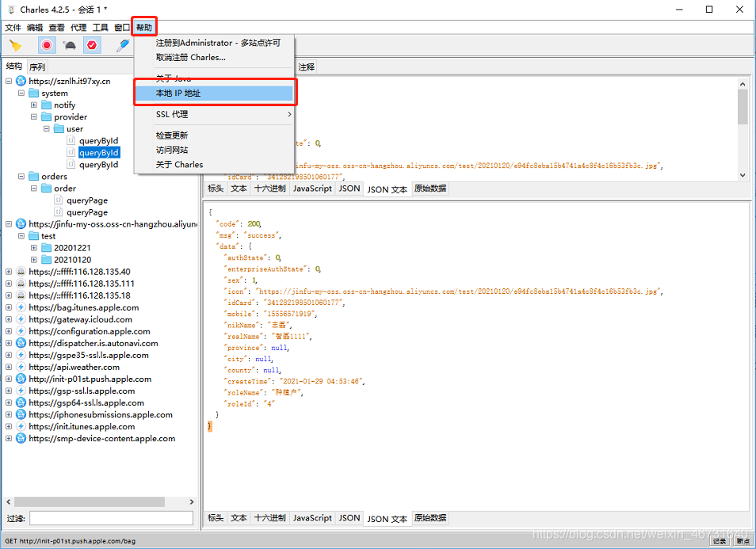Image resolution: width=756 pixels, height=549 pixels.
Task: Select https://init.itunes.apple.com host
Action: [82, 426]
